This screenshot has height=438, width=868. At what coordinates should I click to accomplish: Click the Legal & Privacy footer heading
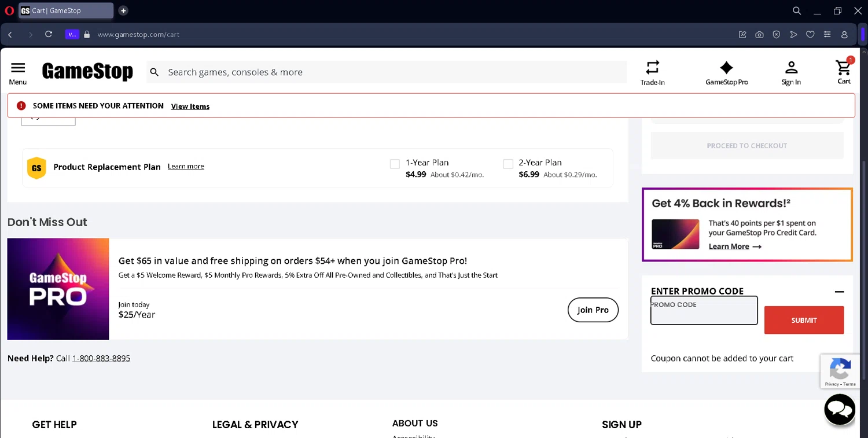(x=255, y=425)
